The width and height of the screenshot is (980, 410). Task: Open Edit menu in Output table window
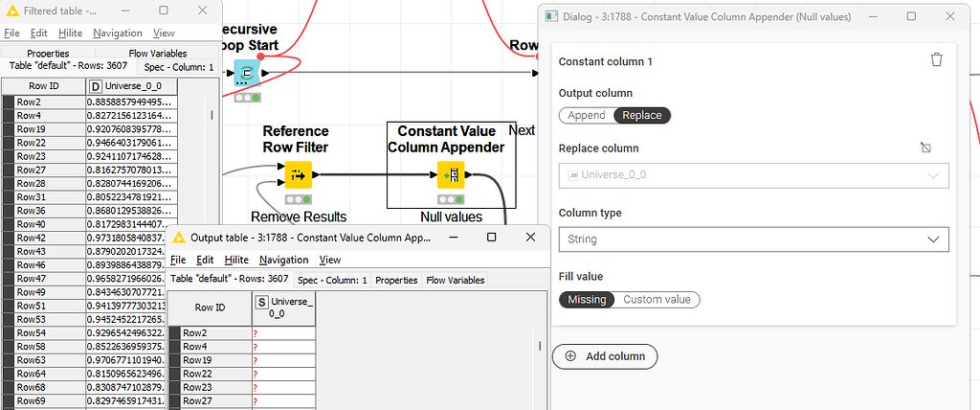click(x=205, y=260)
